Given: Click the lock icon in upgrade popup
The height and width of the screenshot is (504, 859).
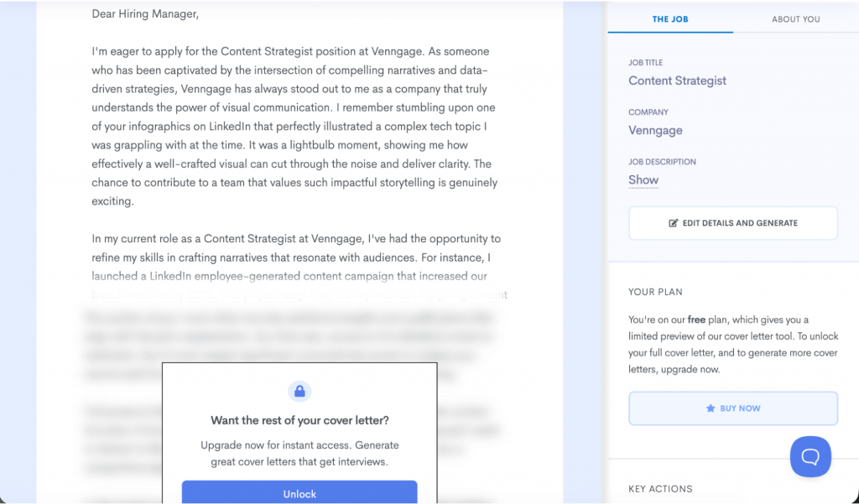Looking at the screenshot, I should [x=299, y=391].
